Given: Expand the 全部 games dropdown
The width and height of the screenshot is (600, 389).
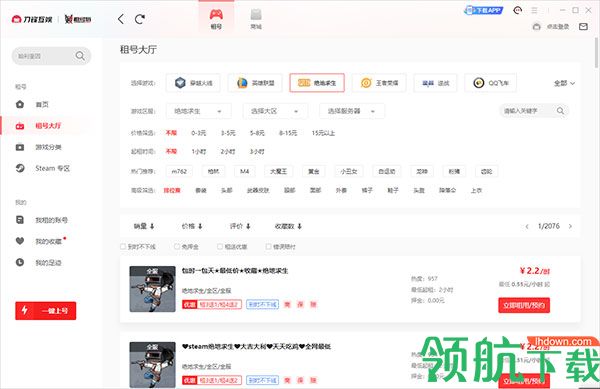Looking at the screenshot, I should tap(564, 83).
